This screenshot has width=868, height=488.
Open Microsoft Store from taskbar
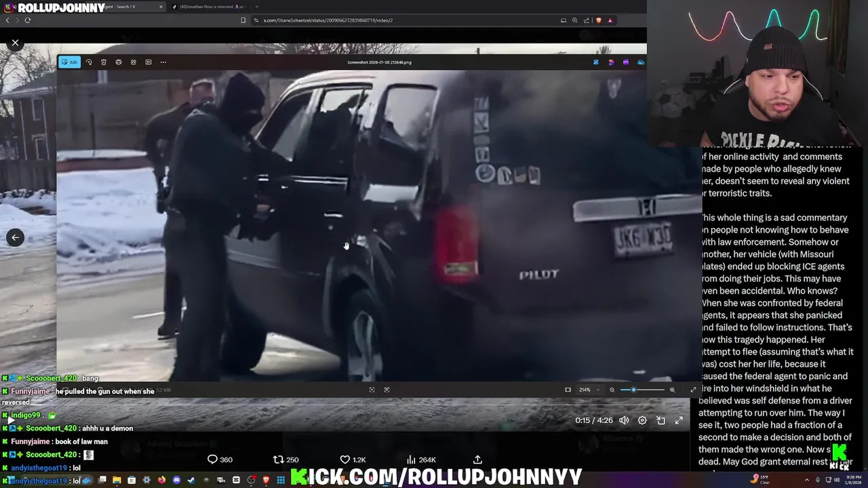point(132,481)
